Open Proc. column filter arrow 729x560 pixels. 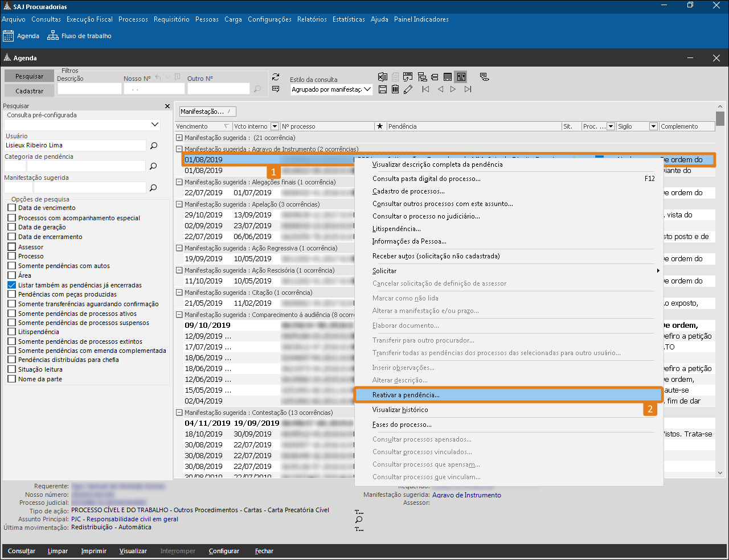pos(611,126)
